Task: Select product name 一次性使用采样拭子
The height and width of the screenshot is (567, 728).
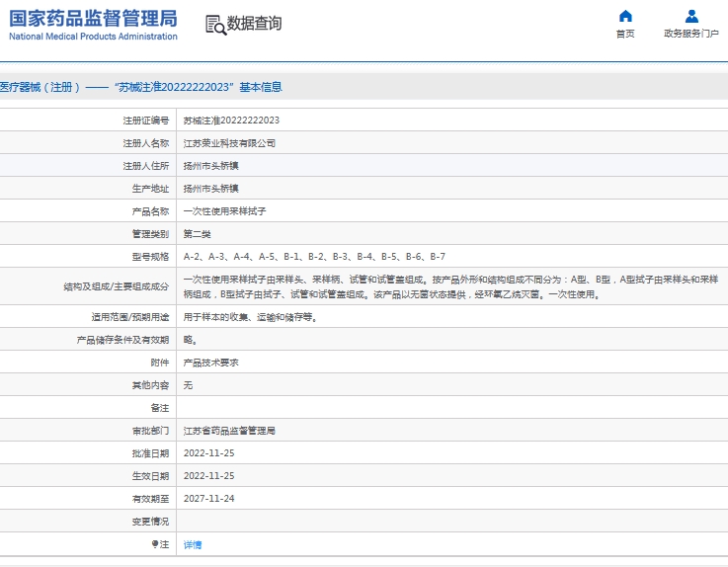Action: (x=224, y=211)
